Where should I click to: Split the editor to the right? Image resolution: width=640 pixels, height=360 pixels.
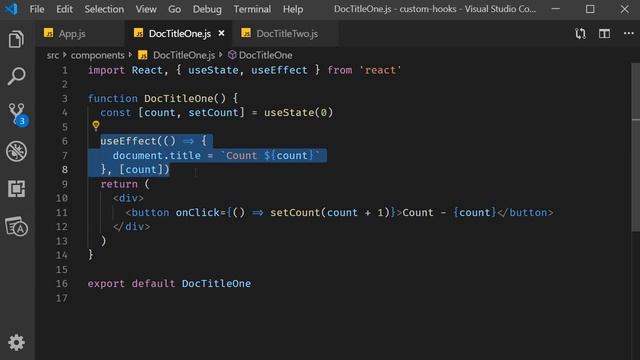(x=604, y=33)
